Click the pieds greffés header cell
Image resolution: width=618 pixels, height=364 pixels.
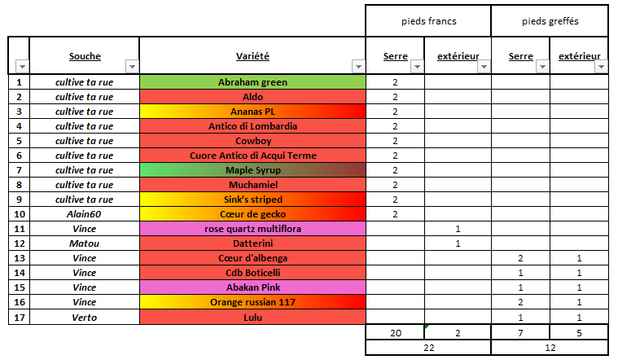pyautogui.click(x=550, y=21)
